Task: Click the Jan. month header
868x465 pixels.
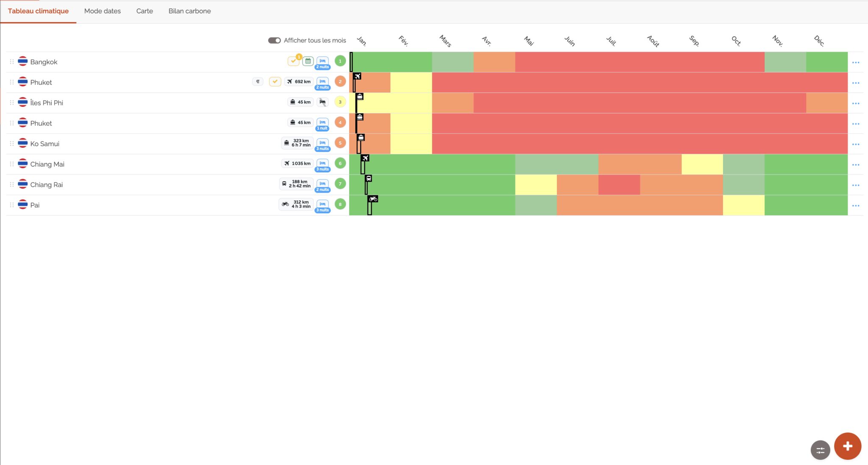Action: coord(362,41)
